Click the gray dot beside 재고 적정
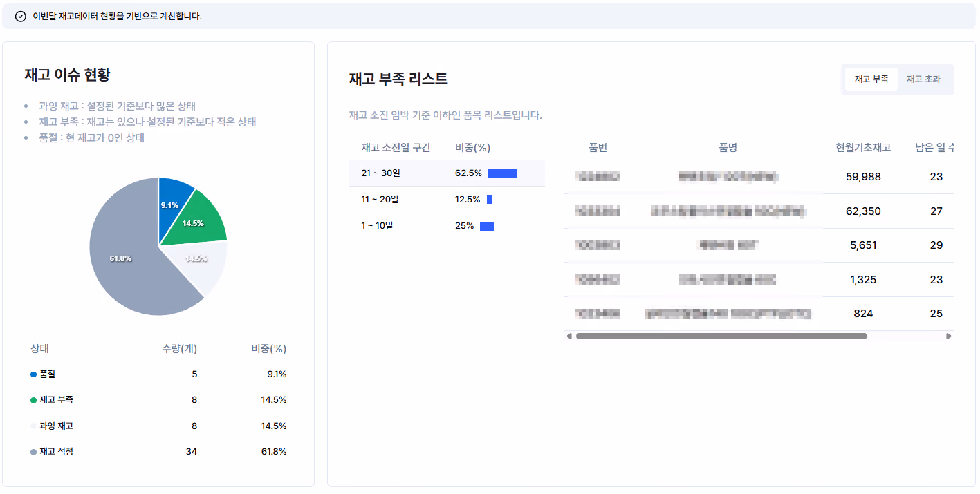The height and width of the screenshot is (494, 980). point(33,452)
